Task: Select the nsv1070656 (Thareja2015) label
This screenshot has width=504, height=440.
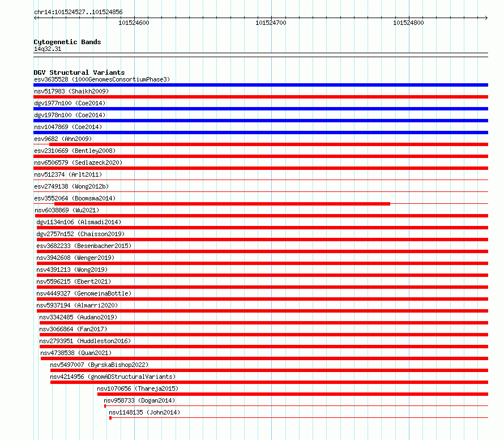Action: (138, 388)
